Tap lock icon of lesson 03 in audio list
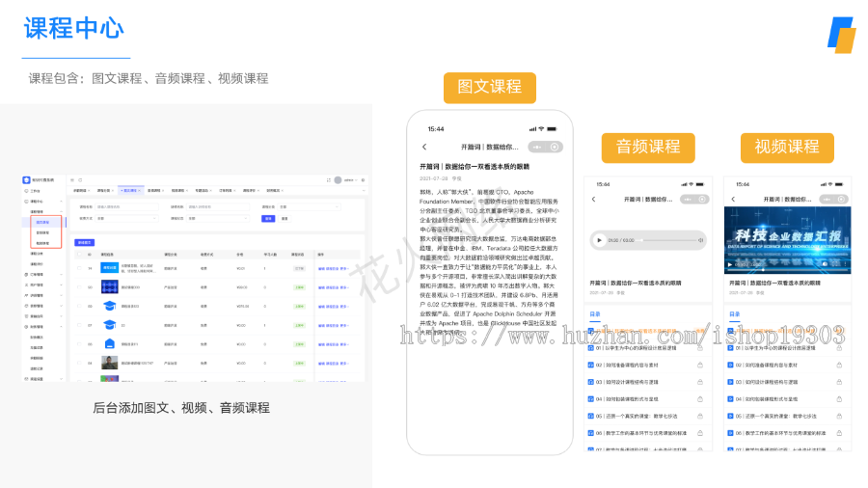868x488 pixels. point(700,382)
